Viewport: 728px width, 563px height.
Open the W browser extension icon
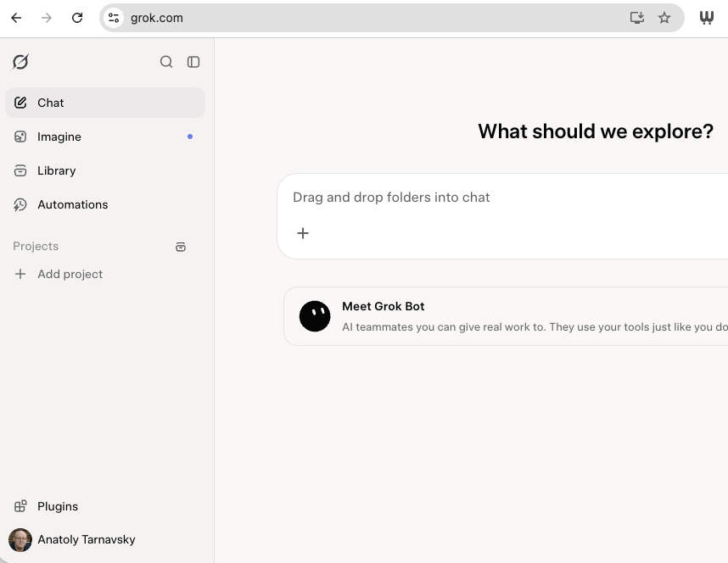[706, 18]
